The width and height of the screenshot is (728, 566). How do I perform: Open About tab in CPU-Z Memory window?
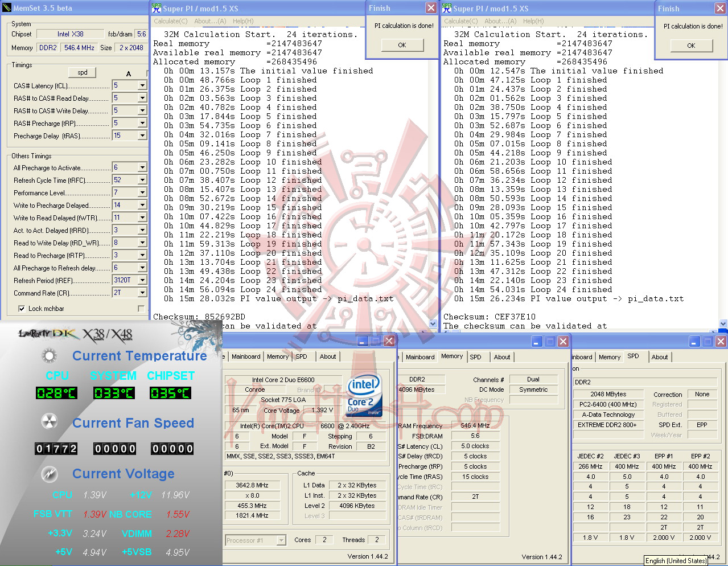(x=502, y=357)
